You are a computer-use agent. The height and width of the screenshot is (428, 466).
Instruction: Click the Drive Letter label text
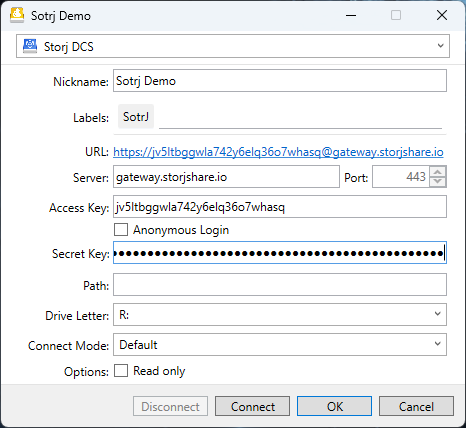(77, 316)
